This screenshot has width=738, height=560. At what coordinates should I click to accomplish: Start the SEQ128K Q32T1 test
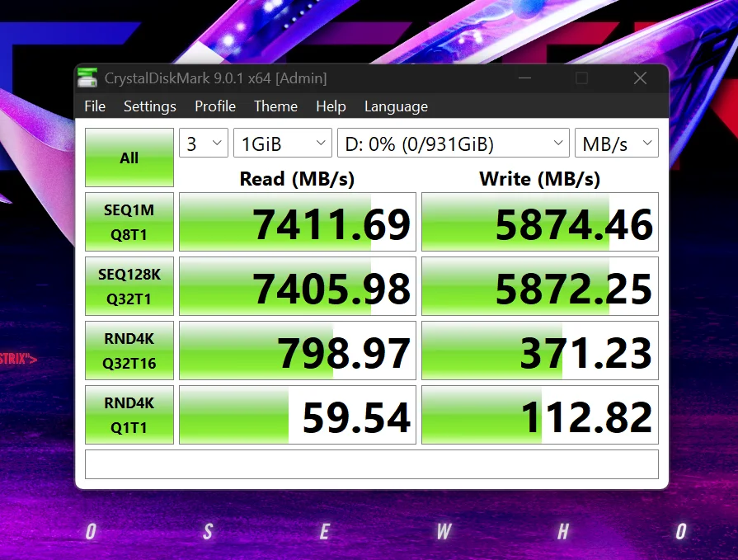[129, 286]
